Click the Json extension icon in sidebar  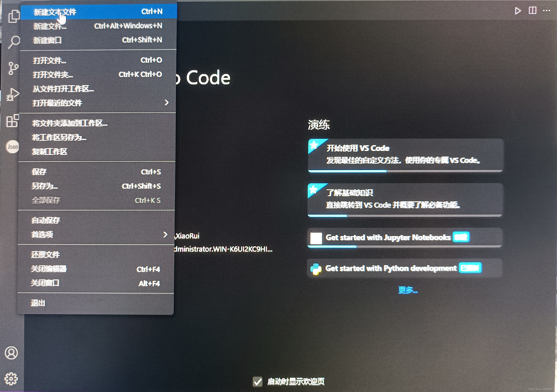(x=12, y=147)
